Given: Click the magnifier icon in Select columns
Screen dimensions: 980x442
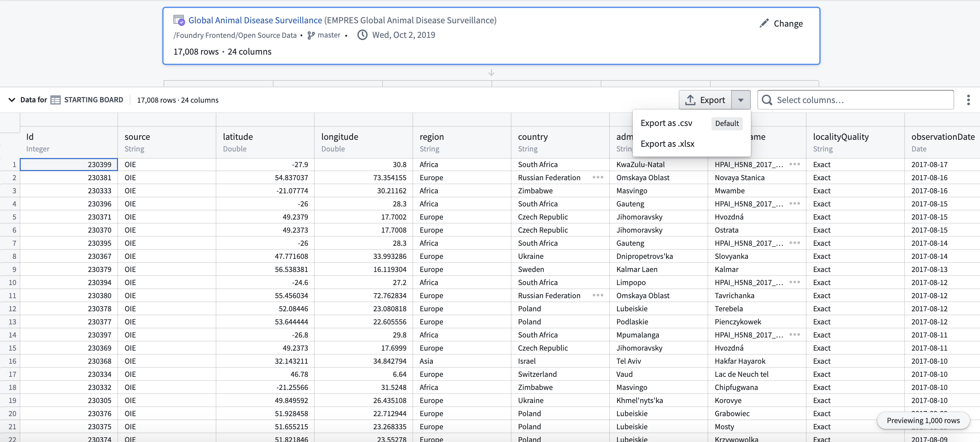Looking at the screenshot, I should click(767, 100).
